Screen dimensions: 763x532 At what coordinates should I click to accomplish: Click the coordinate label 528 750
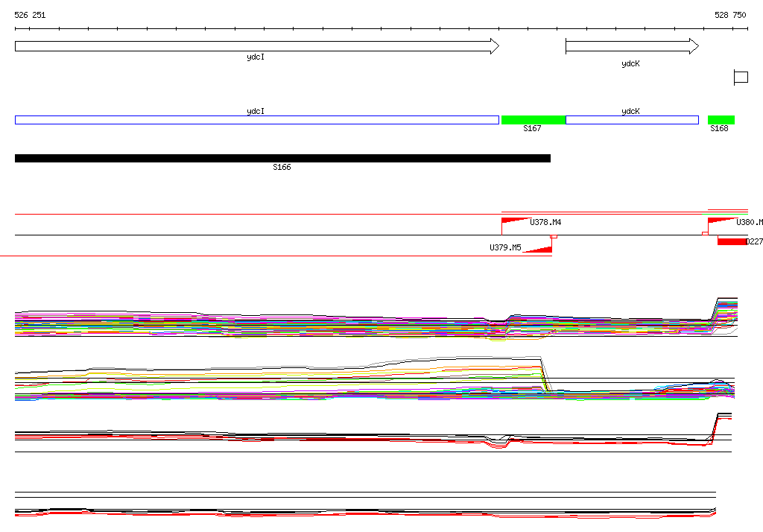730,15
